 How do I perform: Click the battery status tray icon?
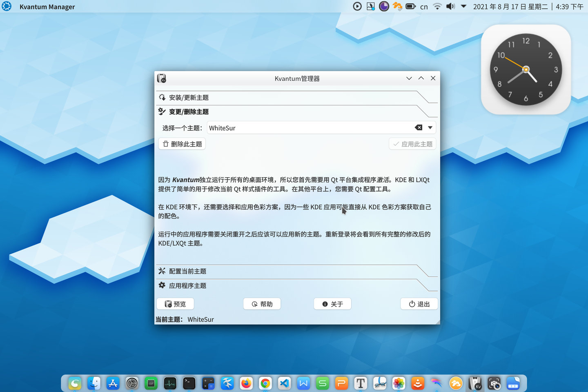point(411,6)
